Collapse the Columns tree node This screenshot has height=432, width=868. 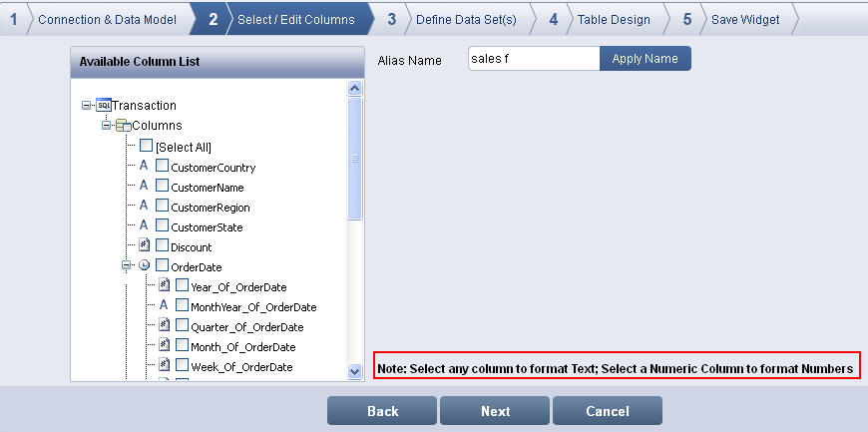107,126
